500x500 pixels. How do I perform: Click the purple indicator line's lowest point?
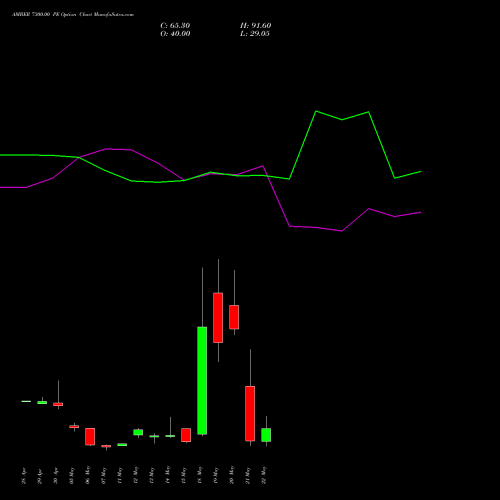pos(342,231)
